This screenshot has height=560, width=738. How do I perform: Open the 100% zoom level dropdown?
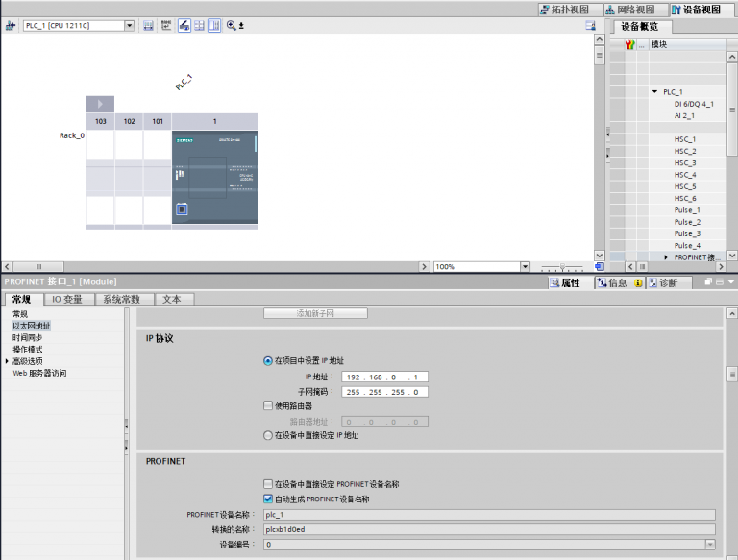pos(526,267)
